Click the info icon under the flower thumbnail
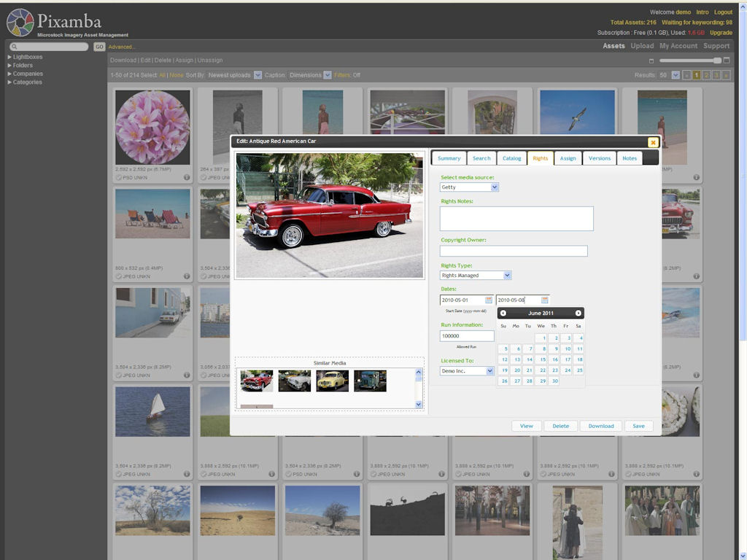Viewport: 747px width, 560px height. tap(186, 177)
